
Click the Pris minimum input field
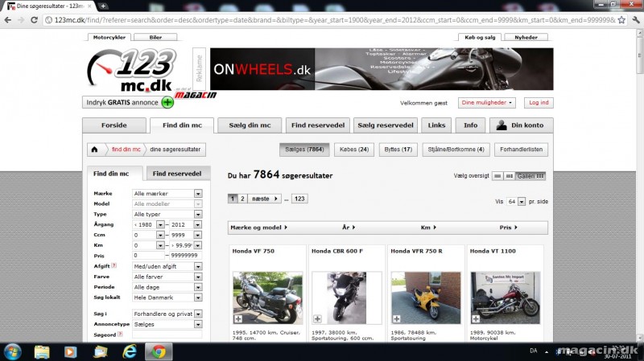click(x=148, y=255)
